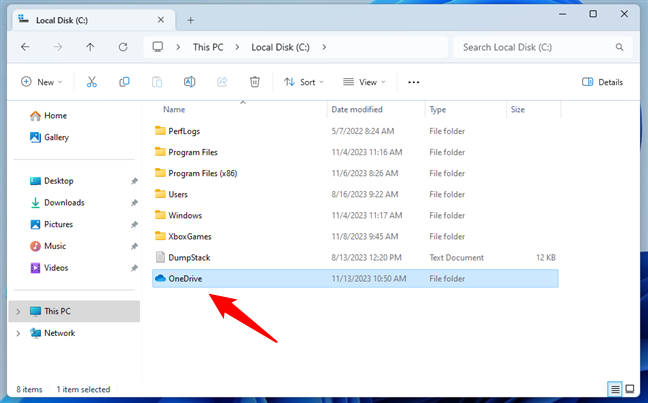Open the Sort dropdown menu
This screenshot has height=403, width=648.
[304, 82]
